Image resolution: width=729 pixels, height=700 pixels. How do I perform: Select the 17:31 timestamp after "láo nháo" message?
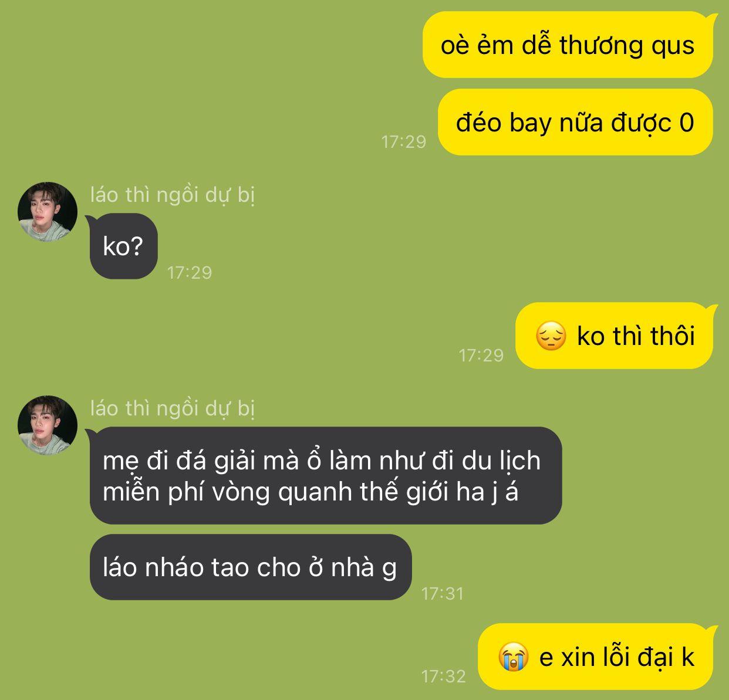pyautogui.click(x=443, y=593)
